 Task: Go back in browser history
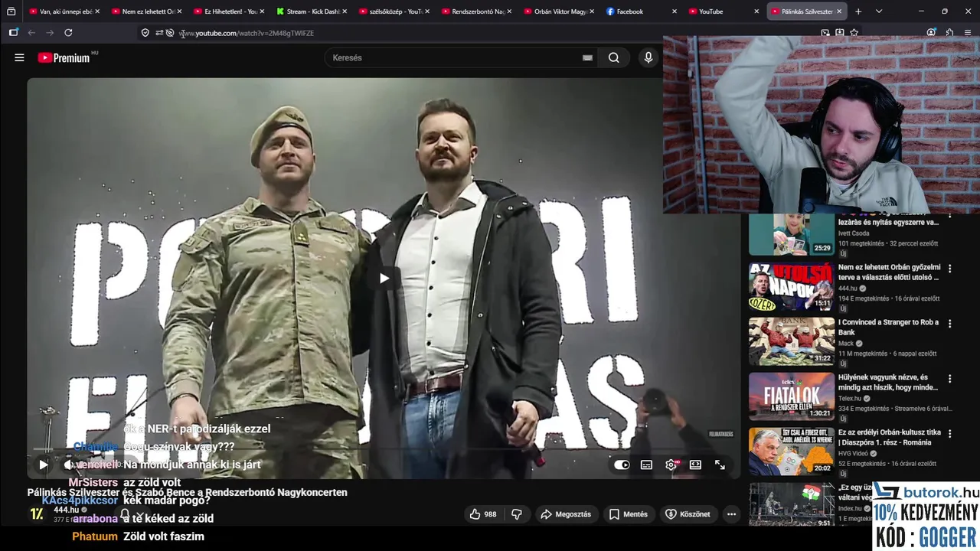pyautogui.click(x=31, y=33)
